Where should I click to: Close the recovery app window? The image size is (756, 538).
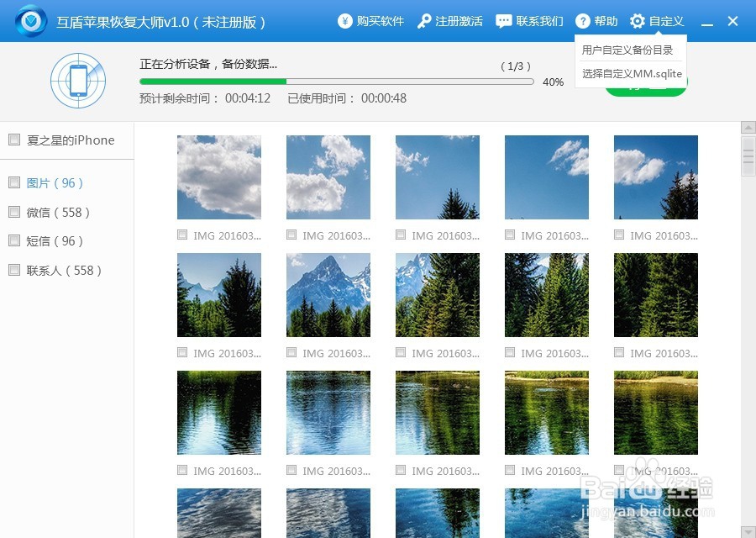point(732,21)
